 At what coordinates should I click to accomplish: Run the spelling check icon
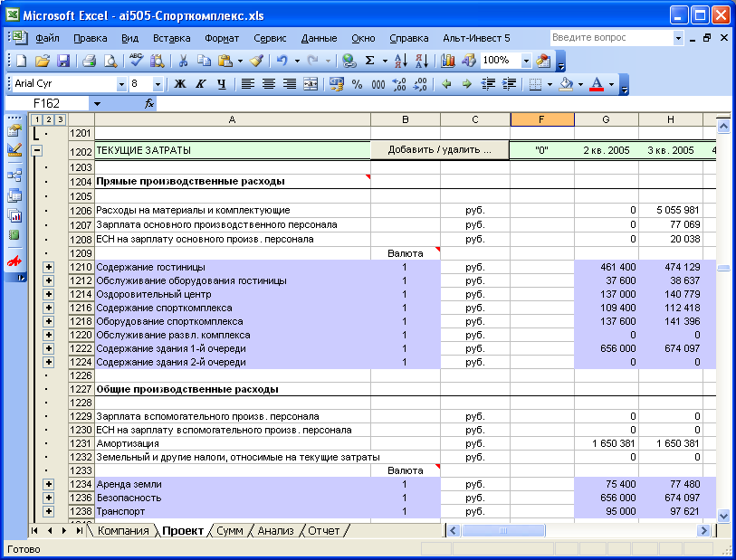click(x=136, y=61)
